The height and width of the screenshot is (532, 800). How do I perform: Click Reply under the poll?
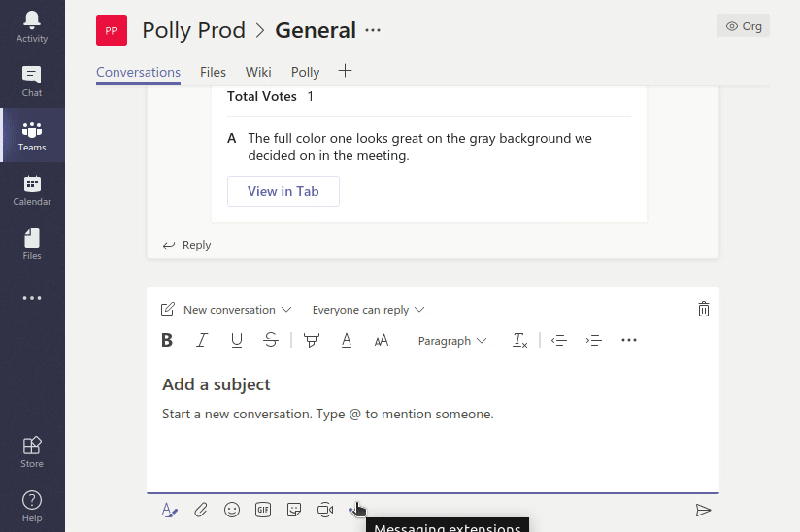point(186,245)
